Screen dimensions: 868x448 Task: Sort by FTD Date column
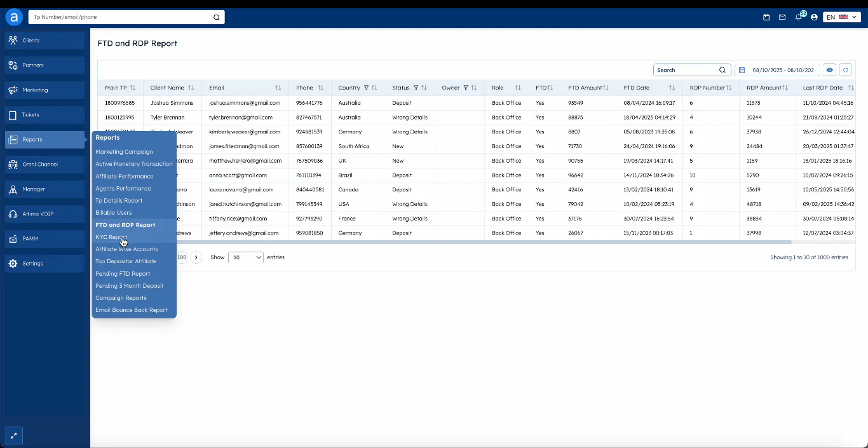point(672,88)
